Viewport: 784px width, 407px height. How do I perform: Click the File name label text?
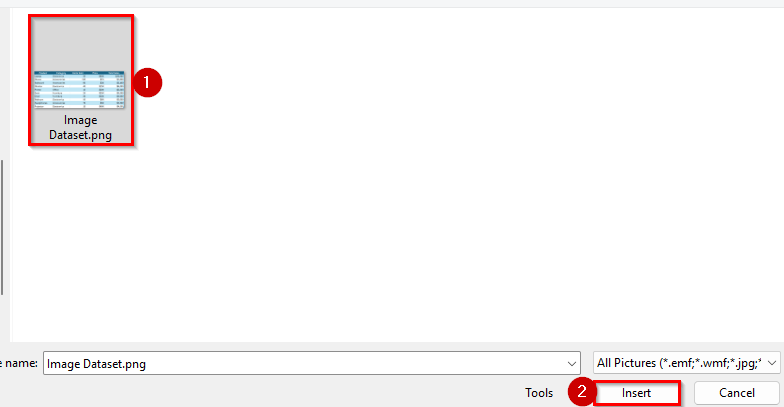(x=19, y=363)
